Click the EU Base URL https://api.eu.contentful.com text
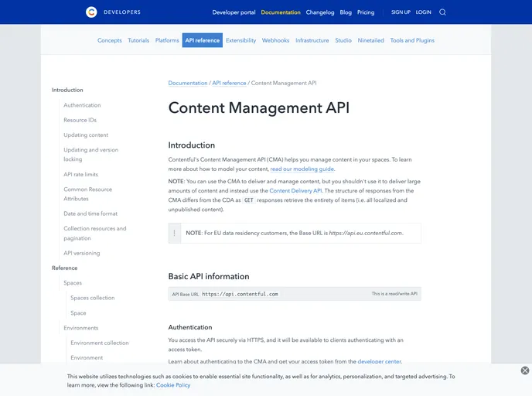 point(366,233)
